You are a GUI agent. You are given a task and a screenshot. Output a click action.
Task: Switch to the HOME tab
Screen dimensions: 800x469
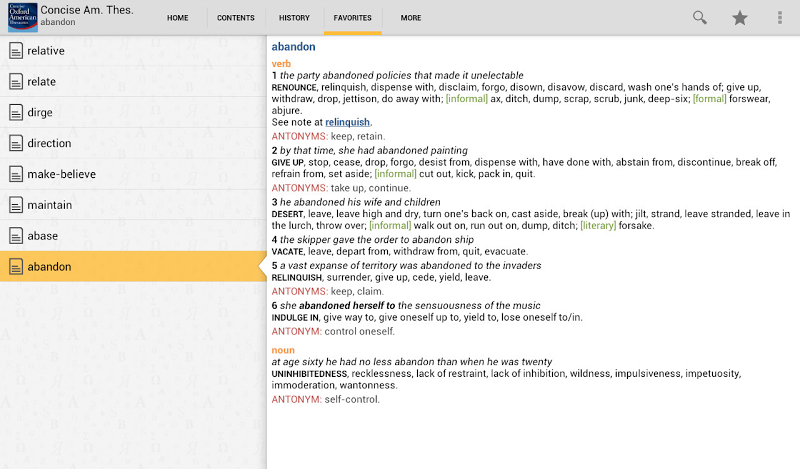tap(178, 18)
